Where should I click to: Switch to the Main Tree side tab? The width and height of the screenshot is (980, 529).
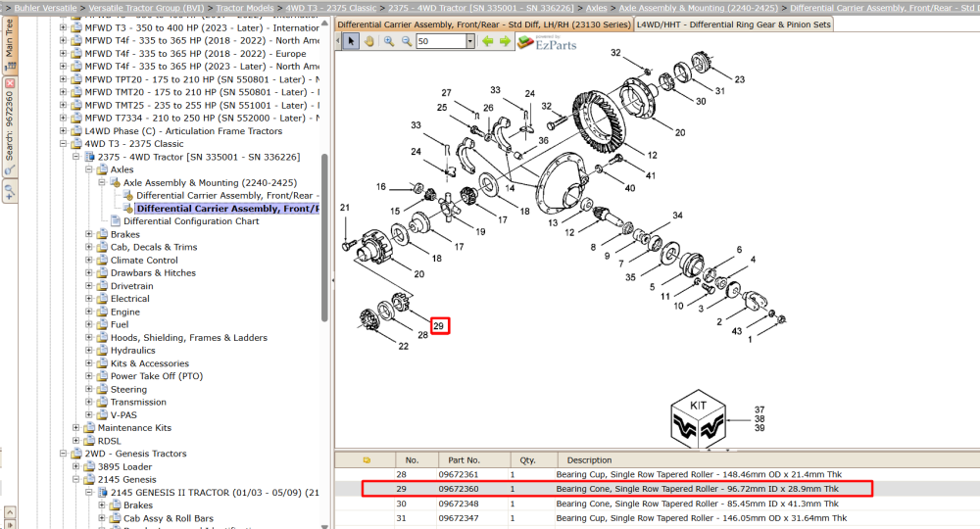click(10, 44)
